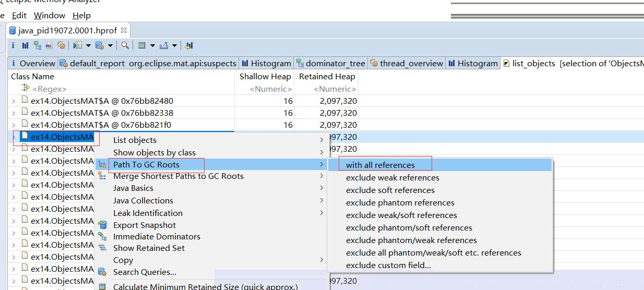Open the Edit menu
This screenshot has height=290, width=644.
(x=19, y=15)
